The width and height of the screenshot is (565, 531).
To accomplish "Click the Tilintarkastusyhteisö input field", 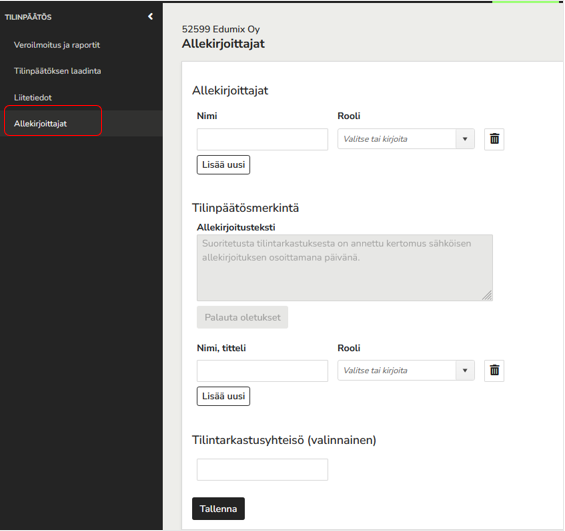I will (x=262, y=469).
